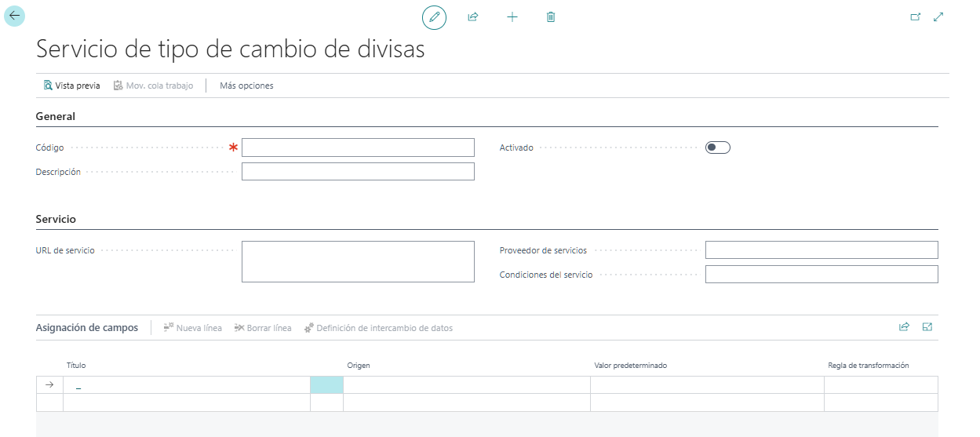The height and width of the screenshot is (437, 980).
Task: Open the Asignación de campos menu
Action: point(87,327)
